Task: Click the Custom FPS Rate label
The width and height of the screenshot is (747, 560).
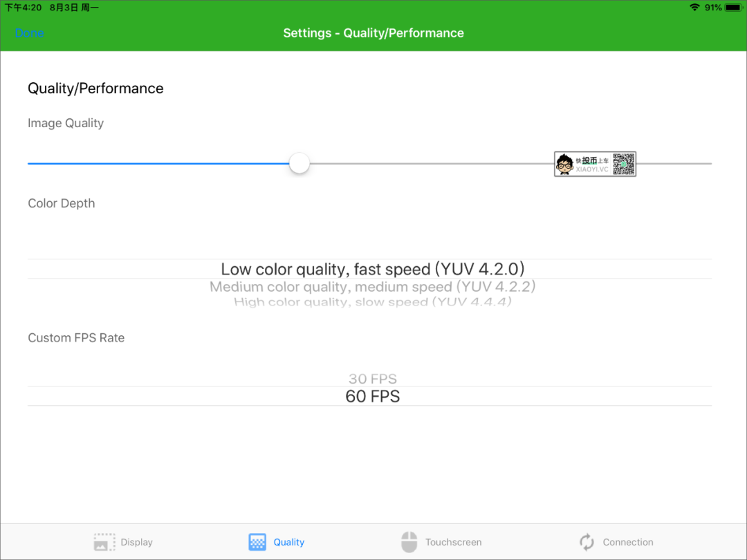Action: tap(76, 337)
